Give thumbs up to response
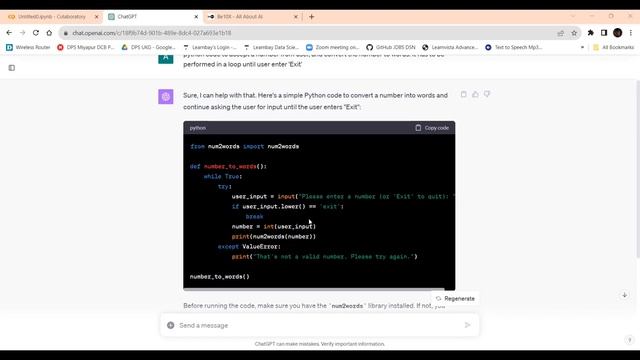Viewport: 640px width, 360px height. click(x=476, y=94)
